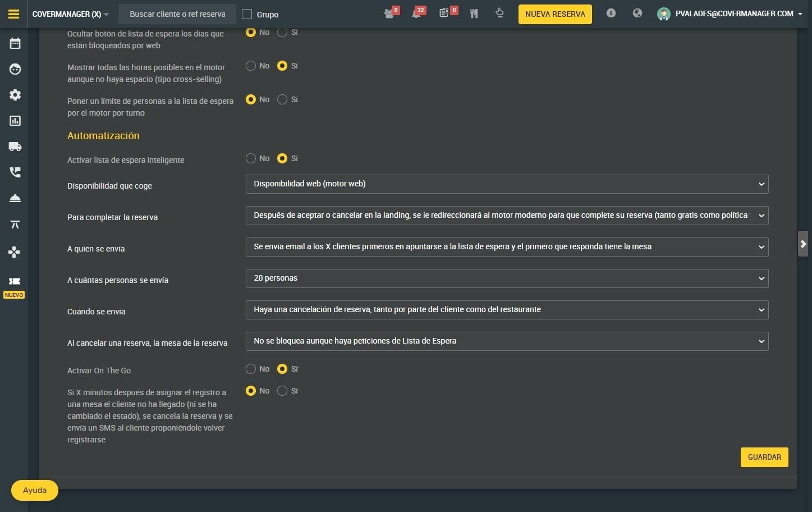Open the Disponibilidad que coge dropdown
The image size is (812, 512).
(x=507, y=184)
